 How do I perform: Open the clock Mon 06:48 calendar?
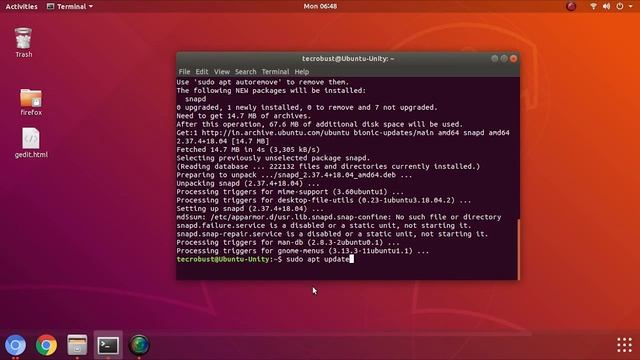pos(320,6)
